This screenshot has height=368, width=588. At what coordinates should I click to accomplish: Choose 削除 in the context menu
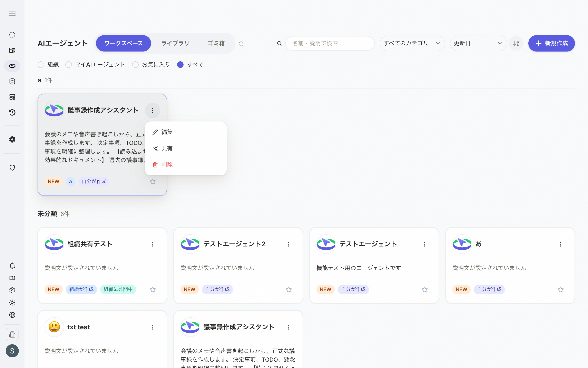click(186, 165)
